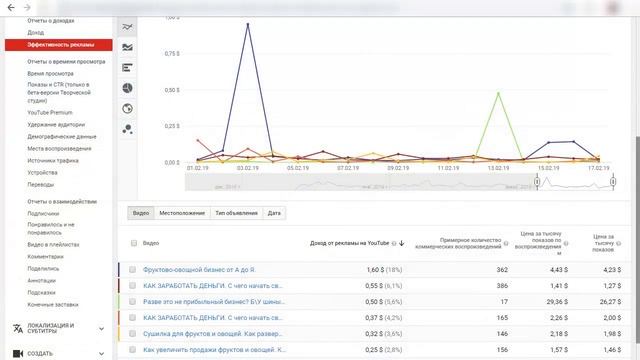Open video link Как увеличить продажи фруктов и овощей

click(x=214, y=350)
